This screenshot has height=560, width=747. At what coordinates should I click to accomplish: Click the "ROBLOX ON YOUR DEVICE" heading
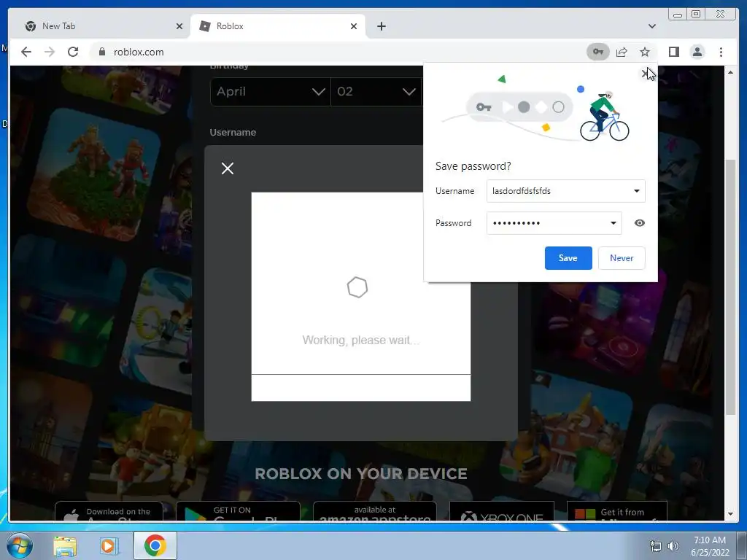pyautogui.click(x=361, y=474)
